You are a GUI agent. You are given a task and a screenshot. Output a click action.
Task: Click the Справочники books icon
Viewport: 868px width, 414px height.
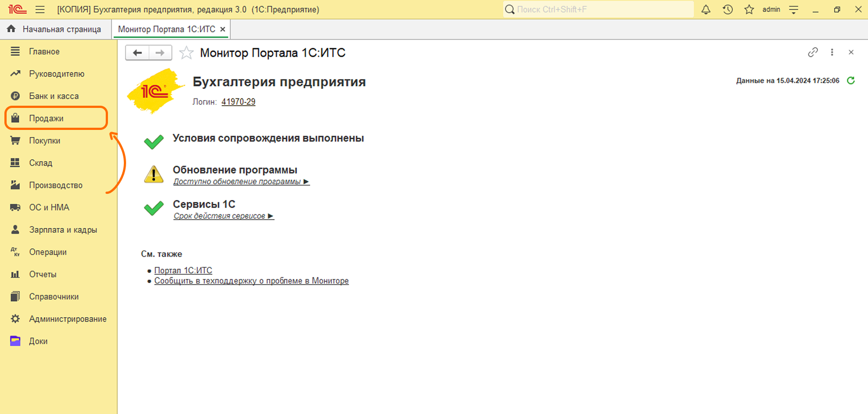(x=15, y=297)
